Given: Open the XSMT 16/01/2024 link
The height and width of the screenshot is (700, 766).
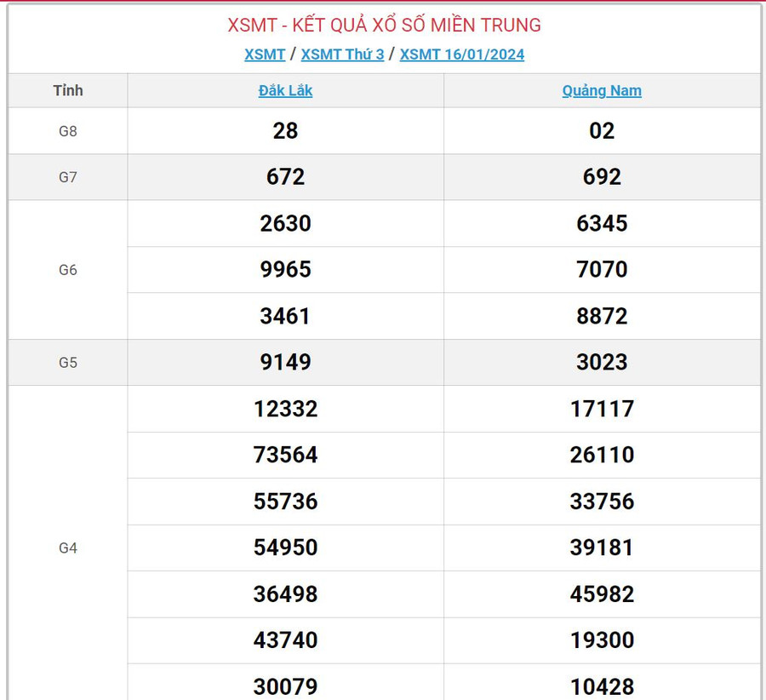Looking at the screenshot, I should click(462, 55).
